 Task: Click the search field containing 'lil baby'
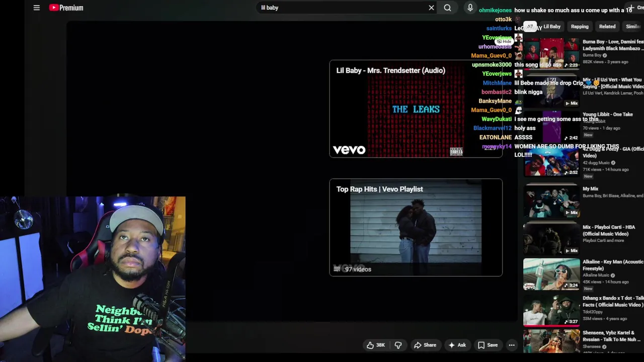click(x=342, y=8)
